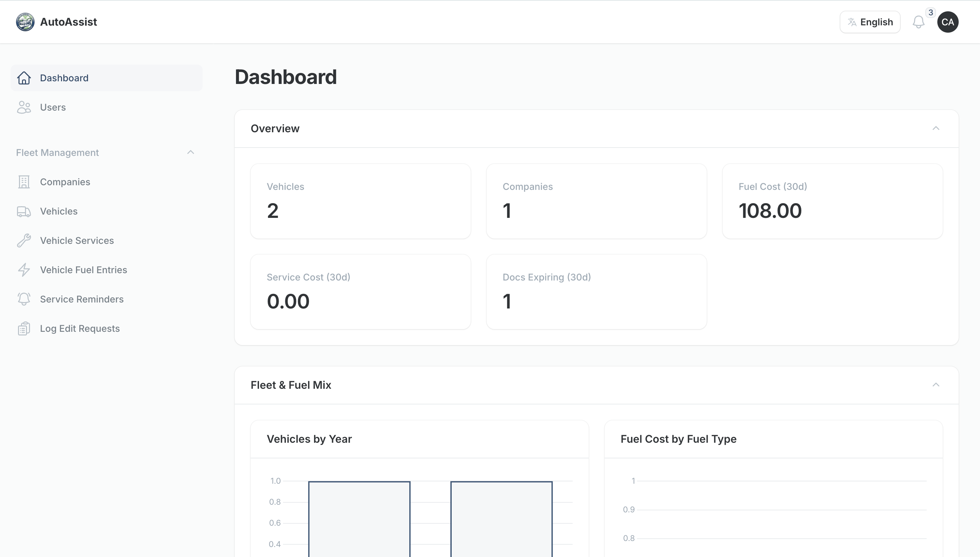Viewport: 980px width, 557px height.
Task: Click the Log Edit Requests document icon
Action: (x=24, y=328)
